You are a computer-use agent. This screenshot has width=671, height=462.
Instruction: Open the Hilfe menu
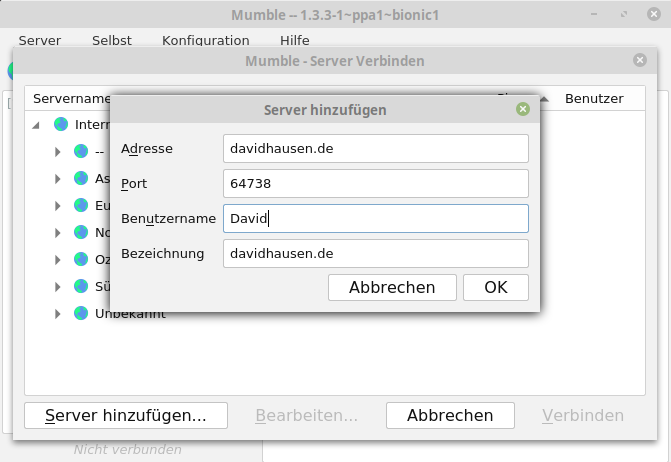coord(294,40)
